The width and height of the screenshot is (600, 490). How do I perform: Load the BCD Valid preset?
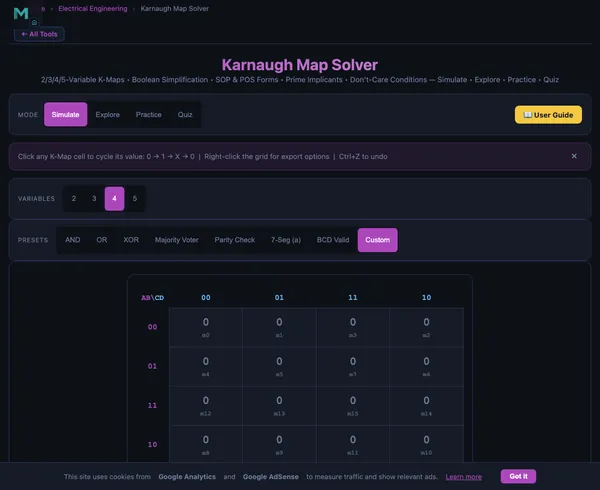click(x=333, y=240)
